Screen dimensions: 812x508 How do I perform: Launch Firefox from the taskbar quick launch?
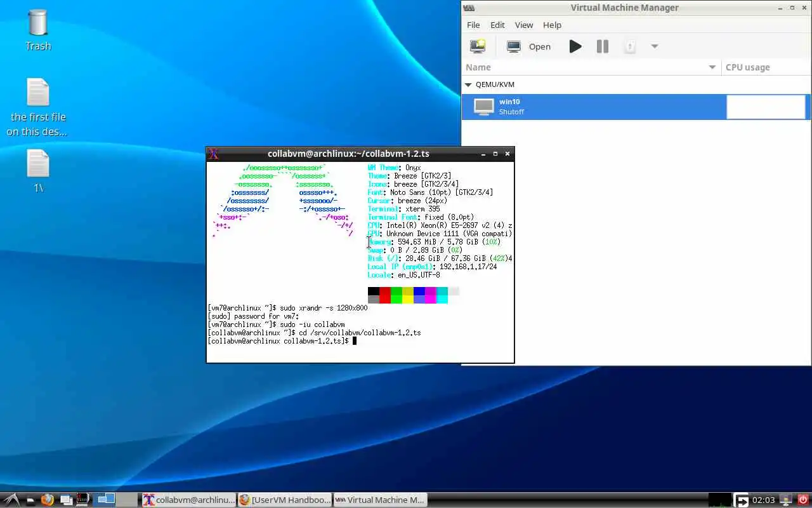(x=48, y=500)
